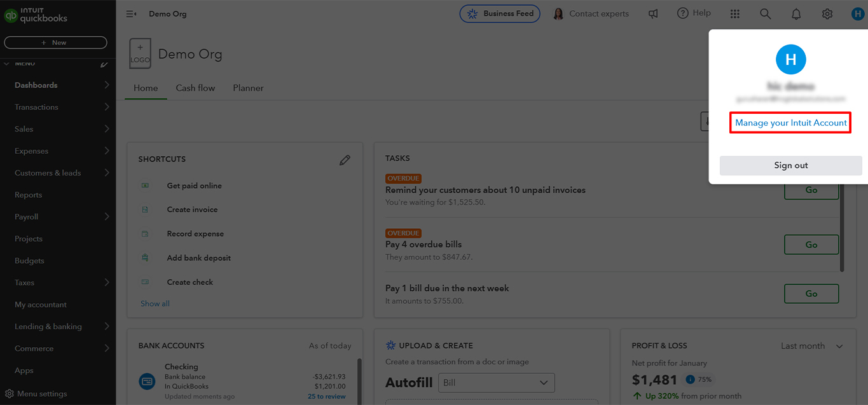This screenshot has width=868, height=405.
Task: Expand the Sales menu chevron
Action: click(106, 129)
